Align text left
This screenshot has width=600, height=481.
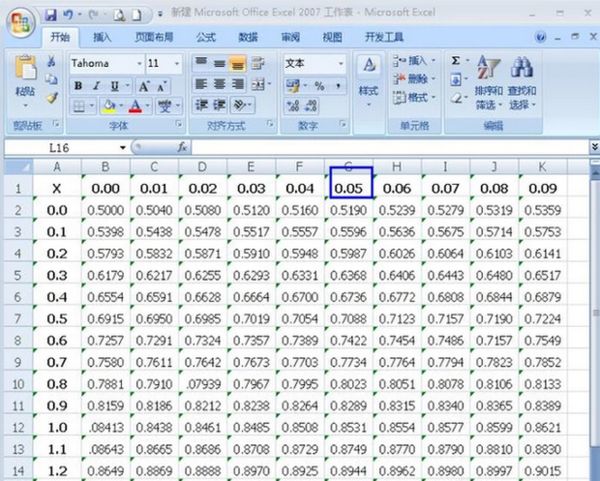[x=201, y=84]
